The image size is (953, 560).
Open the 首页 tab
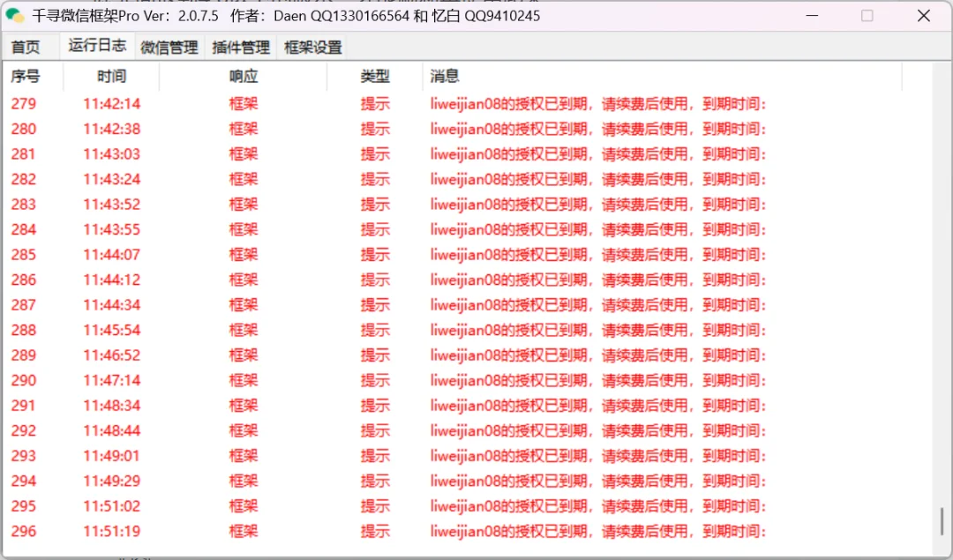pyautogui.click(x=26, y=48)
